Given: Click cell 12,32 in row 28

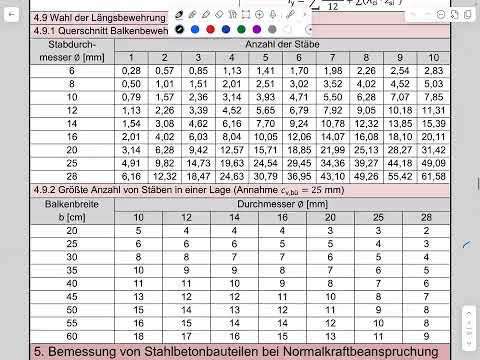Looking at the screenshot, I should point(165,176).
